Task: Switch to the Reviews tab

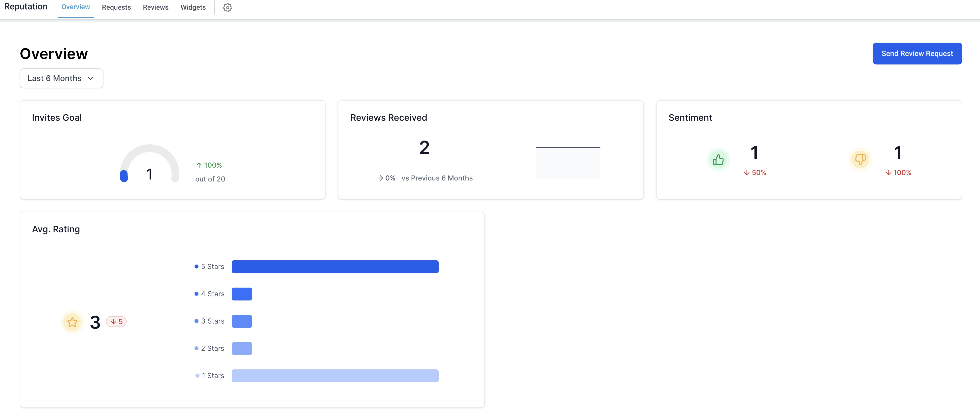Action: point(155,8)
